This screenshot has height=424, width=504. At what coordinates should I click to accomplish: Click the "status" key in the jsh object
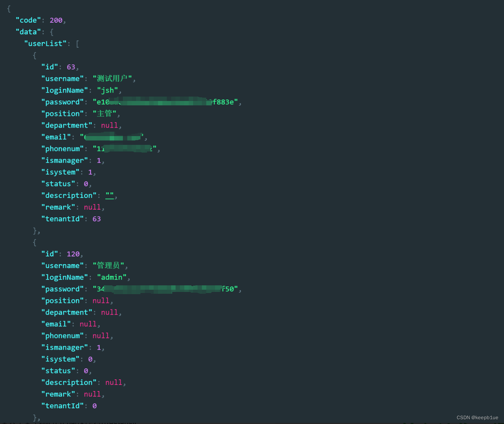(x=58, y=184)
